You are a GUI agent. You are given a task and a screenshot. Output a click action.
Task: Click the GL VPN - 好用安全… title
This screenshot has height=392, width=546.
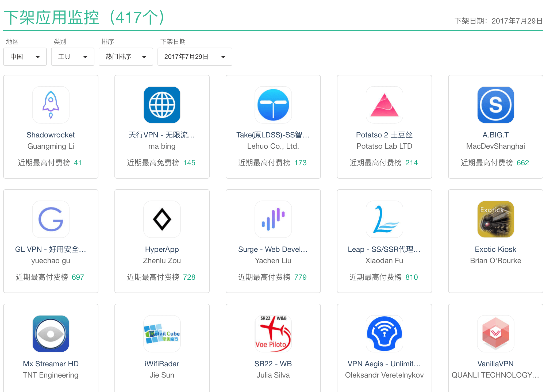coord(51,249)
